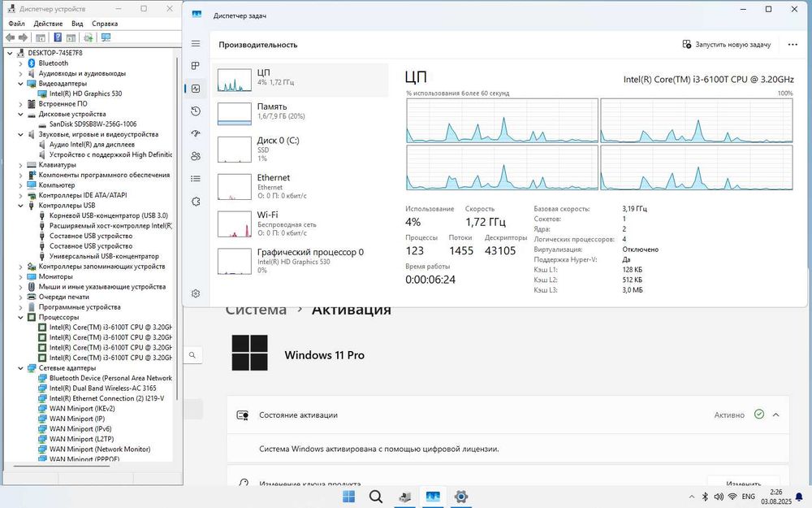Open Search from the taskbar

pos(376,497)
